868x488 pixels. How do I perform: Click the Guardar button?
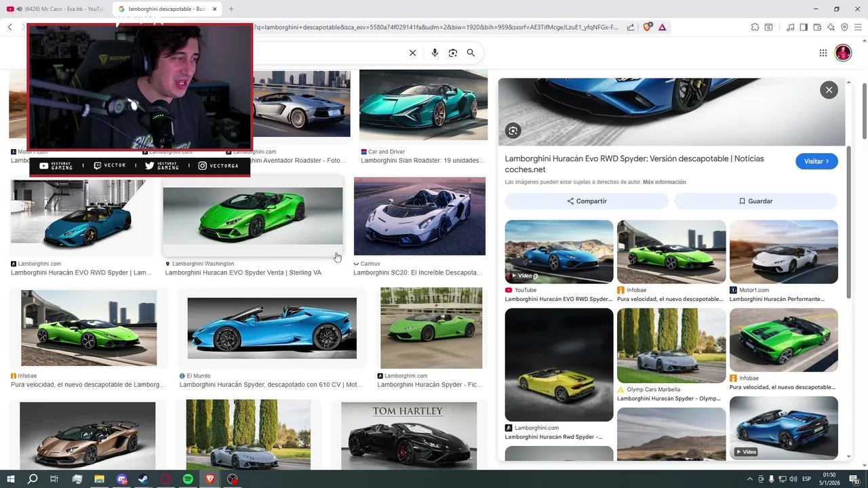[x=755, y=201]
